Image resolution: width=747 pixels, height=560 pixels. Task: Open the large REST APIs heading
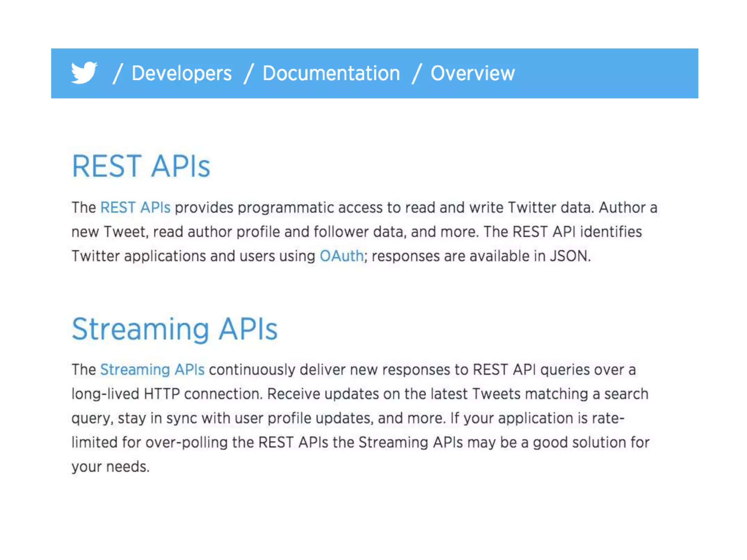141,166
